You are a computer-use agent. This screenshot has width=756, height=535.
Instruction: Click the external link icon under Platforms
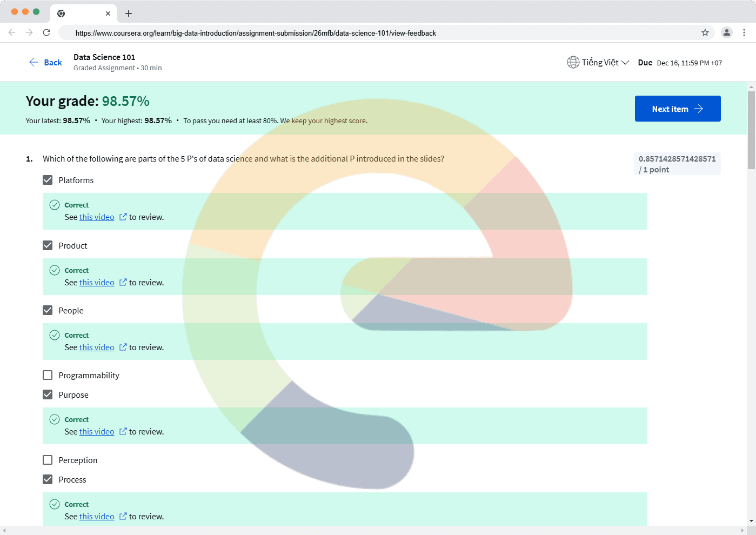(x=123, y=217)
